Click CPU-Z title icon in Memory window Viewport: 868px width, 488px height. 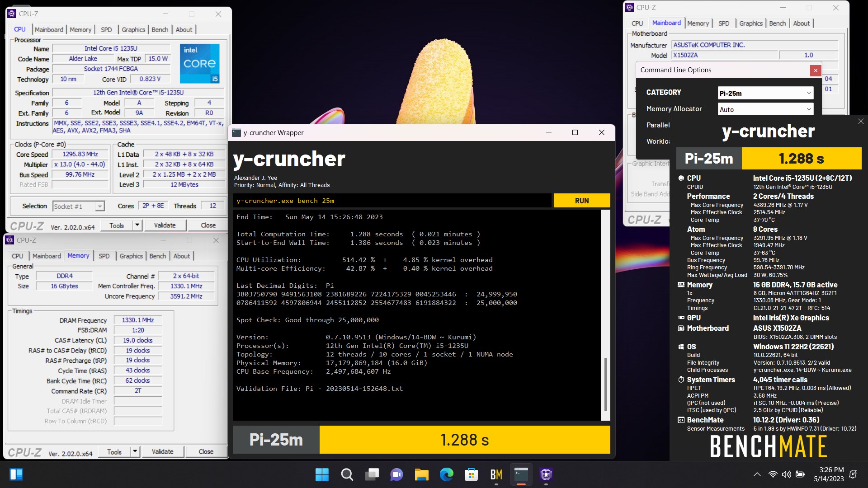point(9,240)
